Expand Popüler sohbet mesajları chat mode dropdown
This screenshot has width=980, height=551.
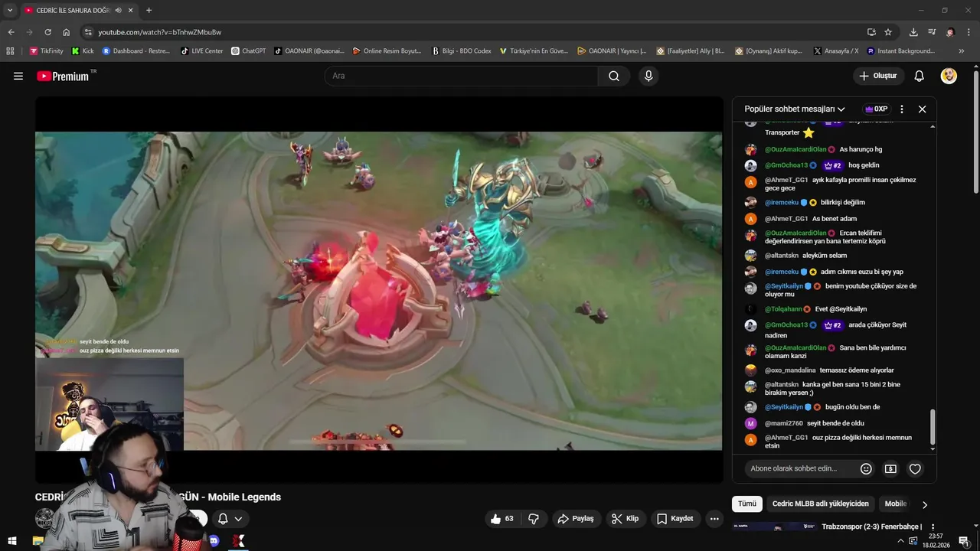(x=795, y=109)
